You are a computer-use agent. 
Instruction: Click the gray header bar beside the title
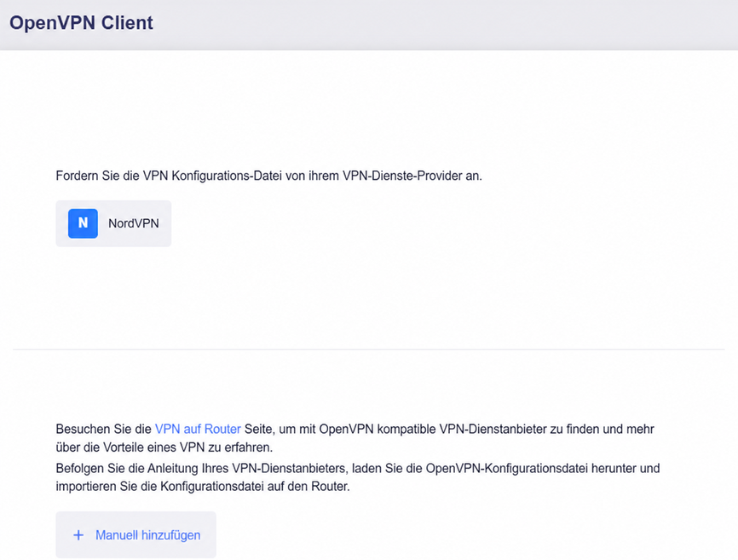tap(442, 25)
